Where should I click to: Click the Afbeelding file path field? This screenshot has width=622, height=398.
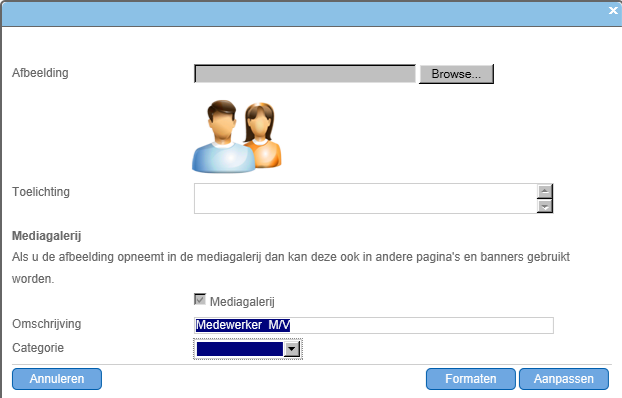pos(305,74)
